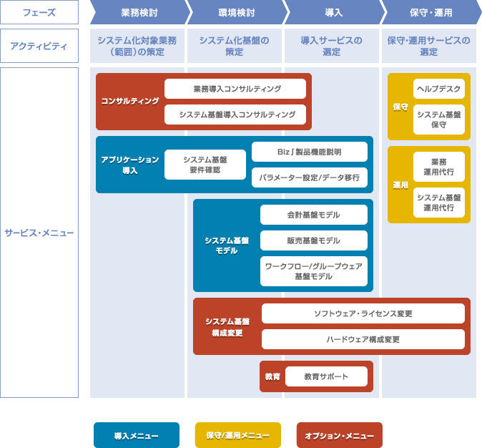Image resolution: width=482 pixels, height=448 pixels.
Task: Select the 導入 phase arrow
Action: coord(334,12)
